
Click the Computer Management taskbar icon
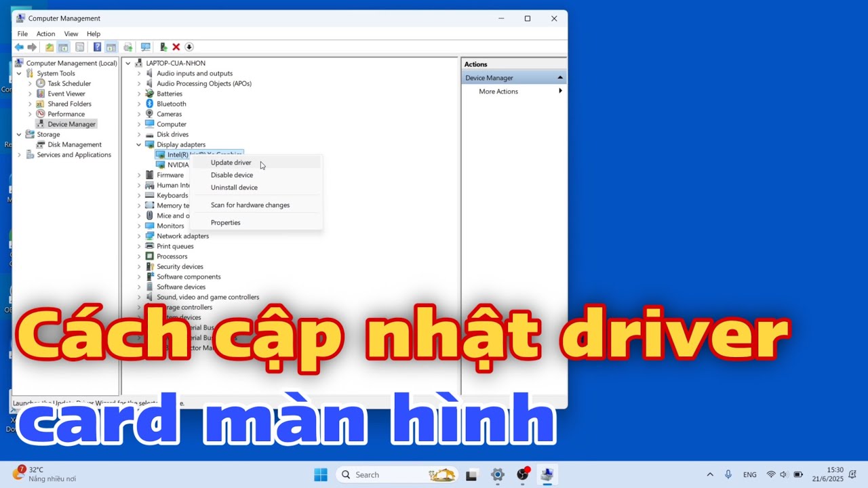[x=547, y=474]
